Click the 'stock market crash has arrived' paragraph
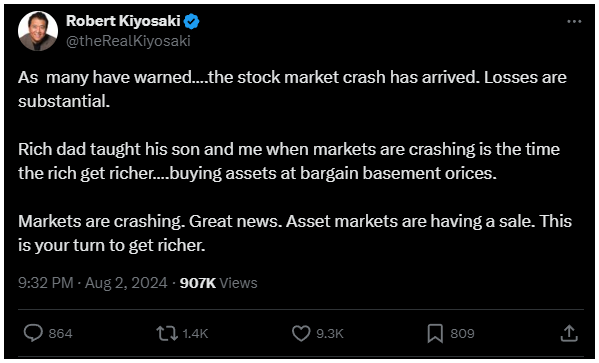This screenshot has height=363, width=599. click(x=292, y=90)
